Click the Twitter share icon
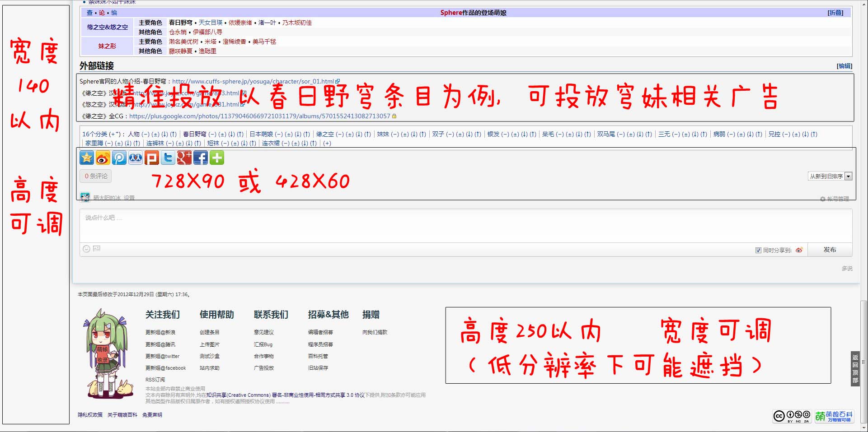This screenshot has width=868, height=432. coord(168,158)
